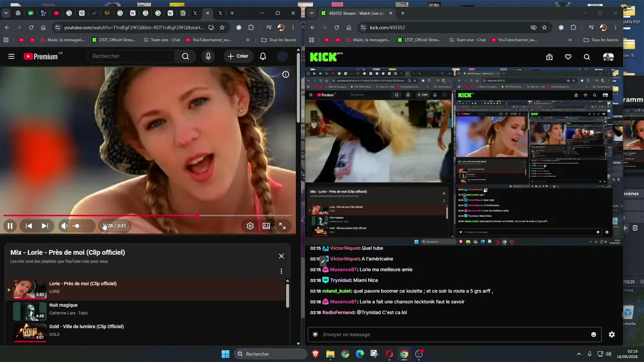The image size is (644, 362).
Task: Reload the YouTube page
Action: (31, 28)
